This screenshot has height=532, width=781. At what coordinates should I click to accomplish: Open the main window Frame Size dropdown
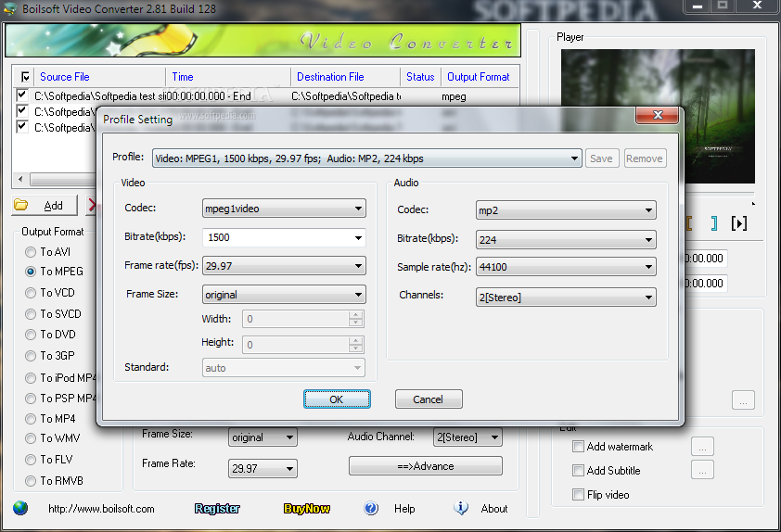[262, 437]
